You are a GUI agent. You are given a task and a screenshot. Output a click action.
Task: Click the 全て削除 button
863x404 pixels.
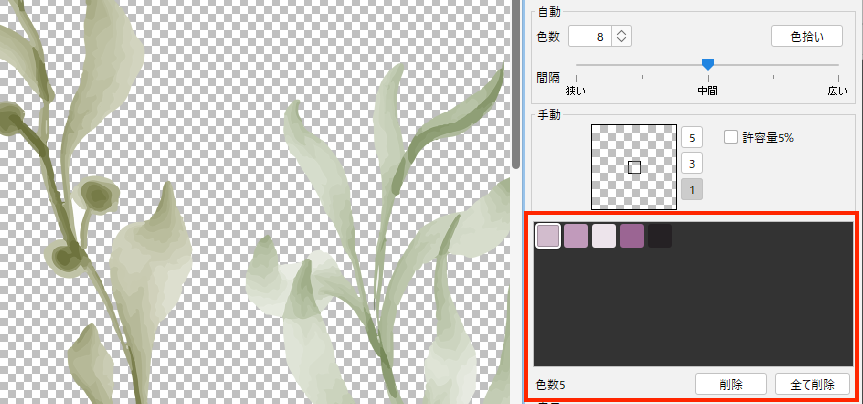[x=812, y=384]
